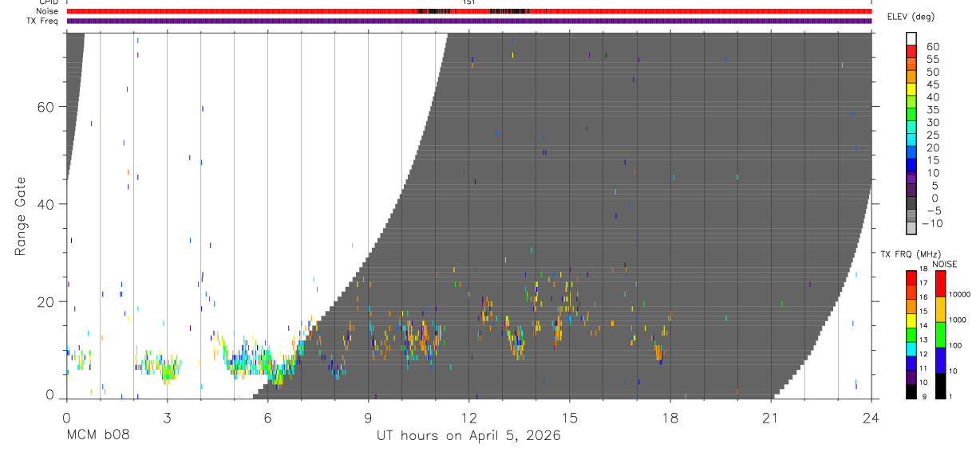Click the NOISE legend title
This screenshot has height=452, width=980.
944,264
